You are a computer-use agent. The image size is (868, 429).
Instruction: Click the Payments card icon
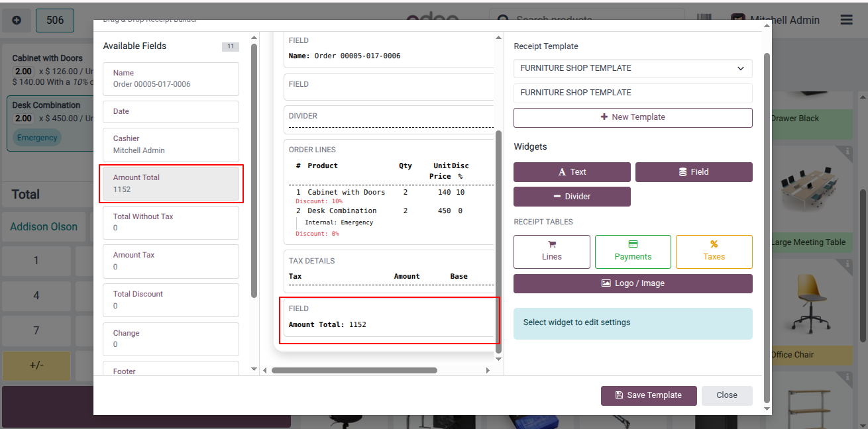point(633,244)
